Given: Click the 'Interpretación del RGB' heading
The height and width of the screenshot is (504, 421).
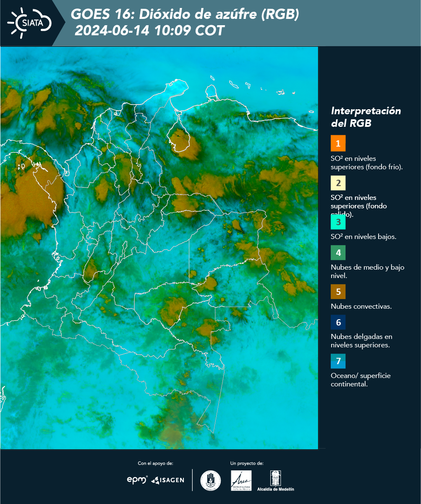Looking at the screenshot, I should coord(366,117).
